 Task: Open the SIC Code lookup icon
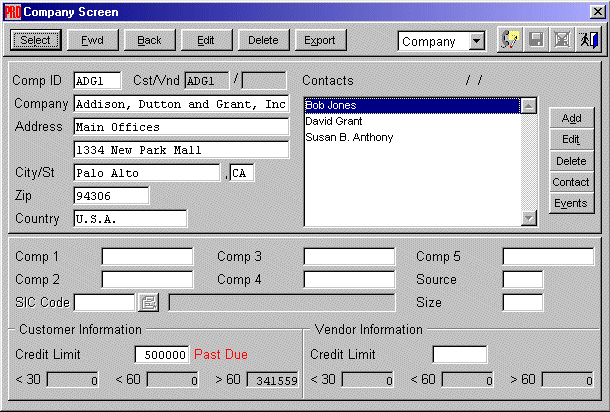tap(149, 302)
